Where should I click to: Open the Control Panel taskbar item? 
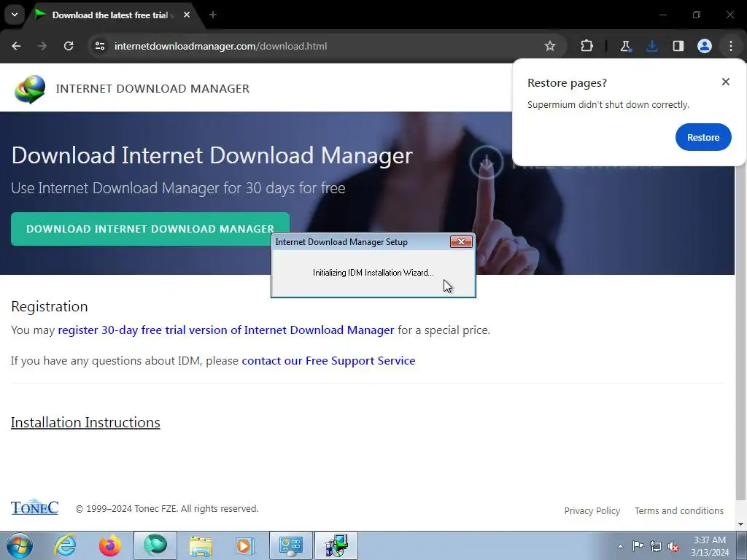pyautogui.click(x=291, y=545)
